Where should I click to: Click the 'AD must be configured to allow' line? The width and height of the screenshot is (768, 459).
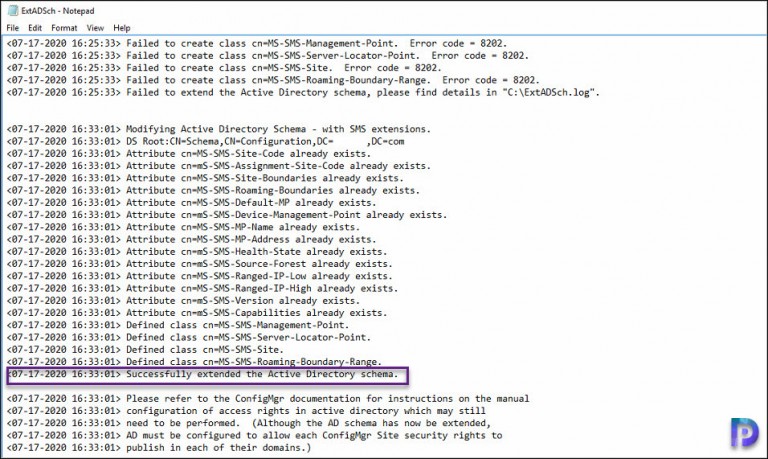[255, 435]
